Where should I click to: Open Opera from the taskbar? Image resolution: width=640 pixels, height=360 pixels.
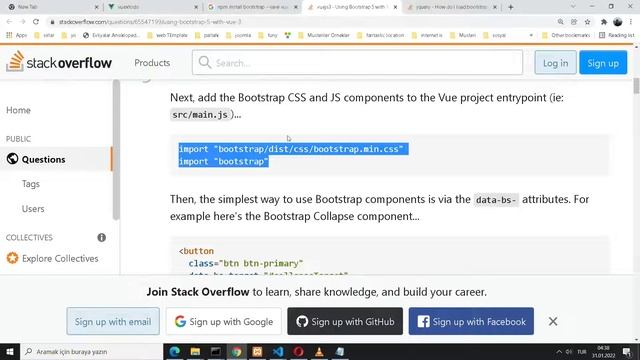[x=298, y=351]
